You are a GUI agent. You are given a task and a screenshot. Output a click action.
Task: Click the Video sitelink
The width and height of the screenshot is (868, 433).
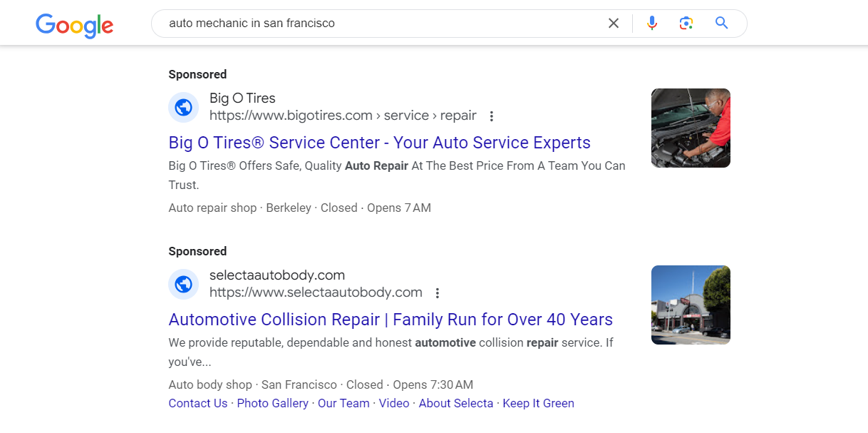pos(394,403)
